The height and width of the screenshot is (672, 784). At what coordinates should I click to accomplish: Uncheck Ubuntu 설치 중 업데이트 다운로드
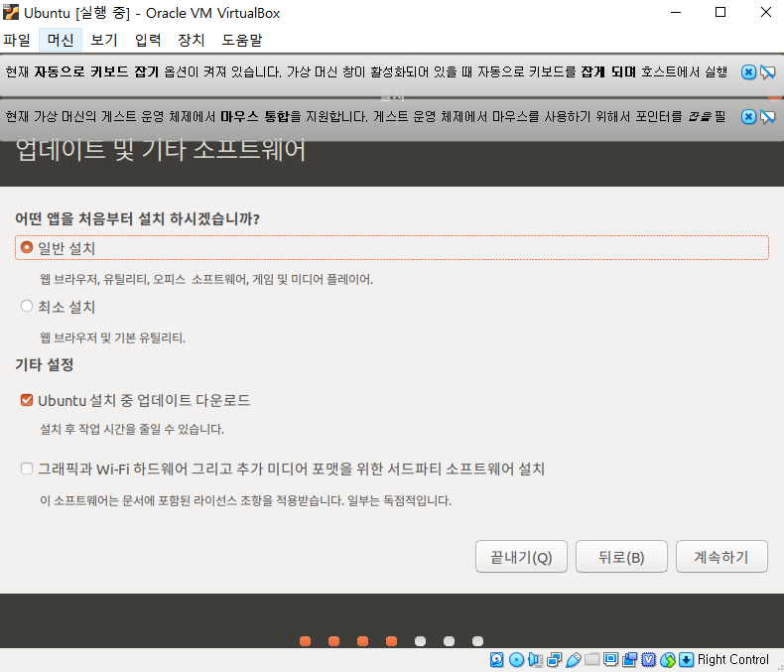tap(27, 400)
